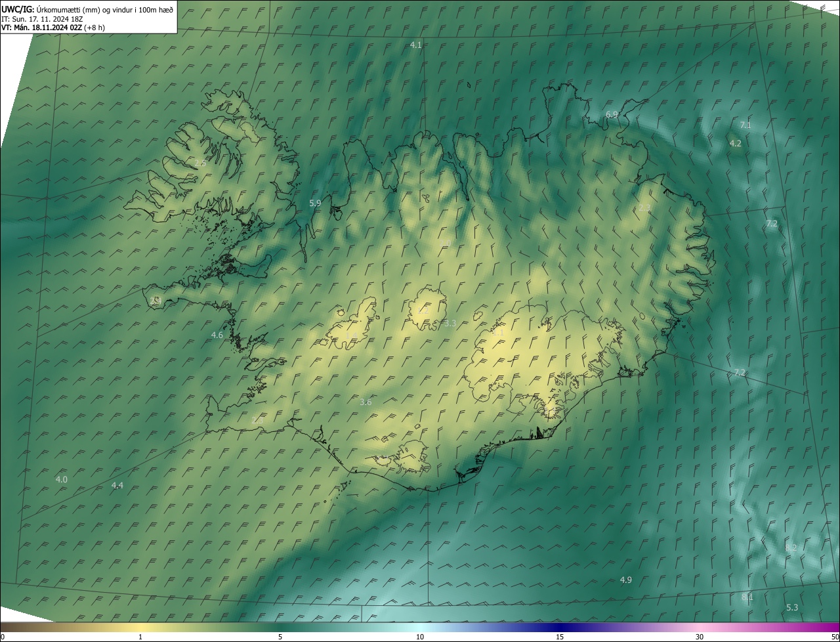
Task: Pick the 5.9 value label on the map
Action: (315, 203)
